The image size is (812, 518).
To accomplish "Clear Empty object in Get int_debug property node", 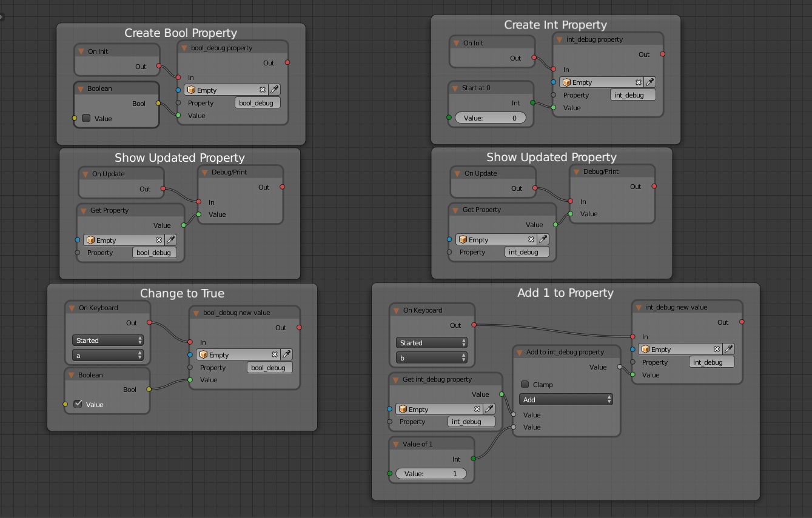I will click(x=477, y=409).
